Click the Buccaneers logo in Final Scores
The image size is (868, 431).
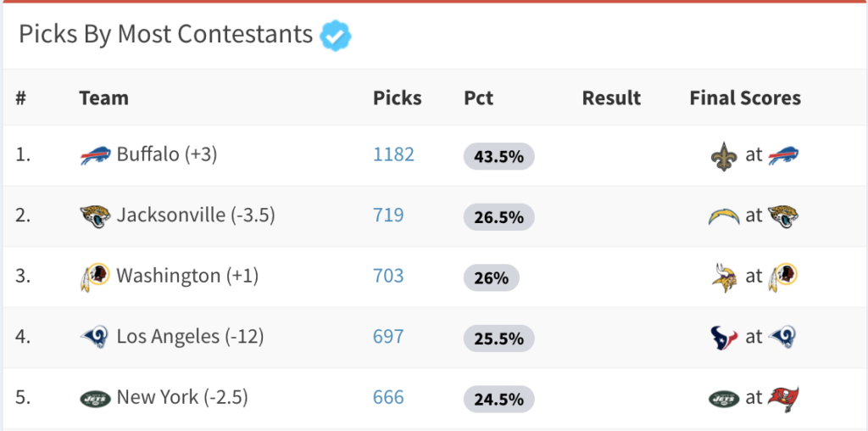click(783, 399)
